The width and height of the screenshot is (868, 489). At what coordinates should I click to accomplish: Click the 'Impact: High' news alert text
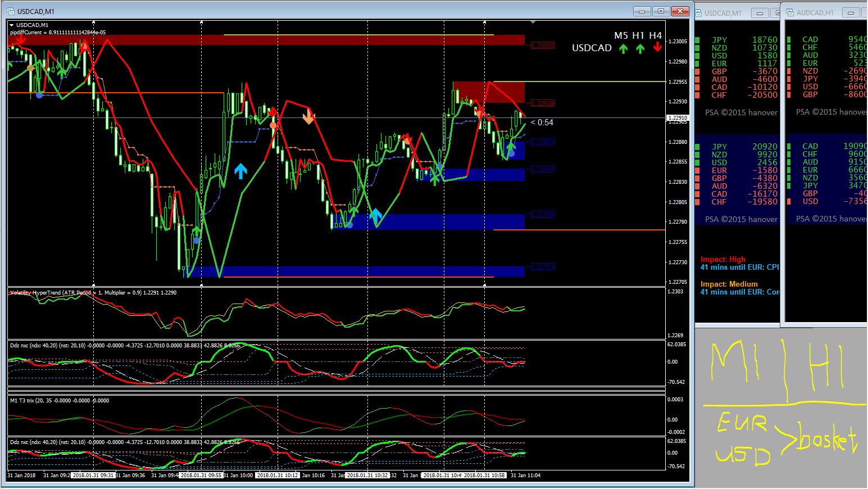(x=722, y=259)
